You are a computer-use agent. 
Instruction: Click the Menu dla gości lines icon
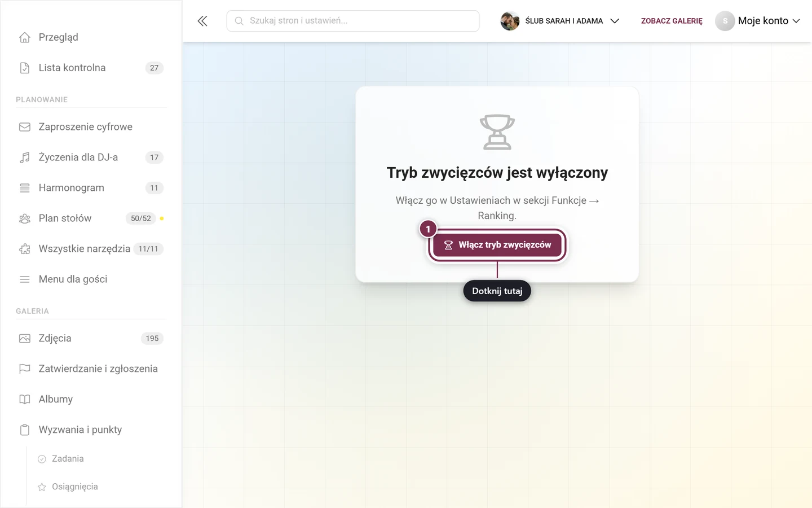point(25,279)
